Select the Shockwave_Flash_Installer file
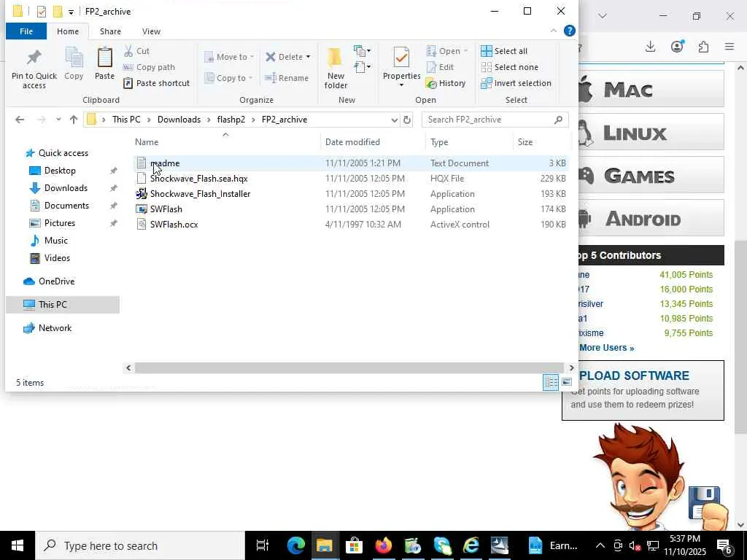This screenshot has width=747, height=560. point(200,194)
